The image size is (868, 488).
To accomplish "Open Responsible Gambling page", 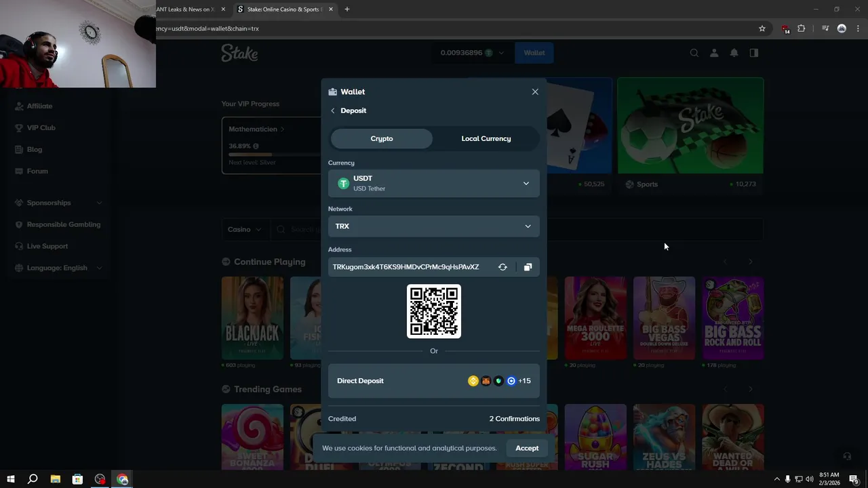I will tap(63, 224).
